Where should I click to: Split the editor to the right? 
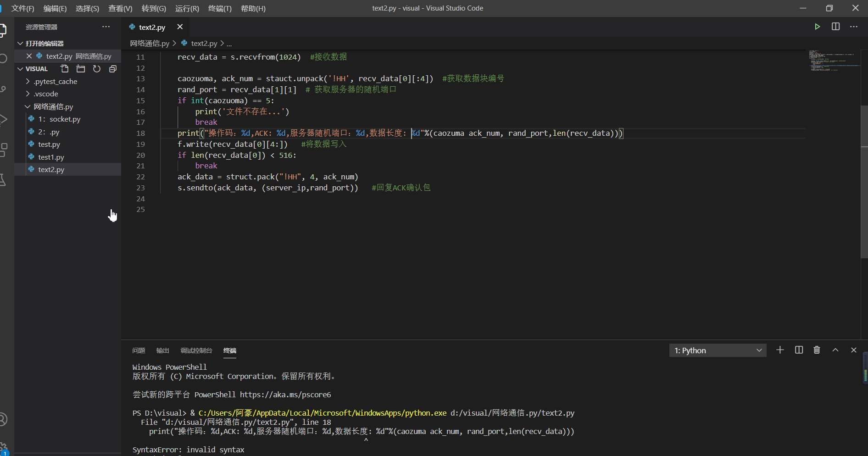pyautogui.click(x=835, y=27)
